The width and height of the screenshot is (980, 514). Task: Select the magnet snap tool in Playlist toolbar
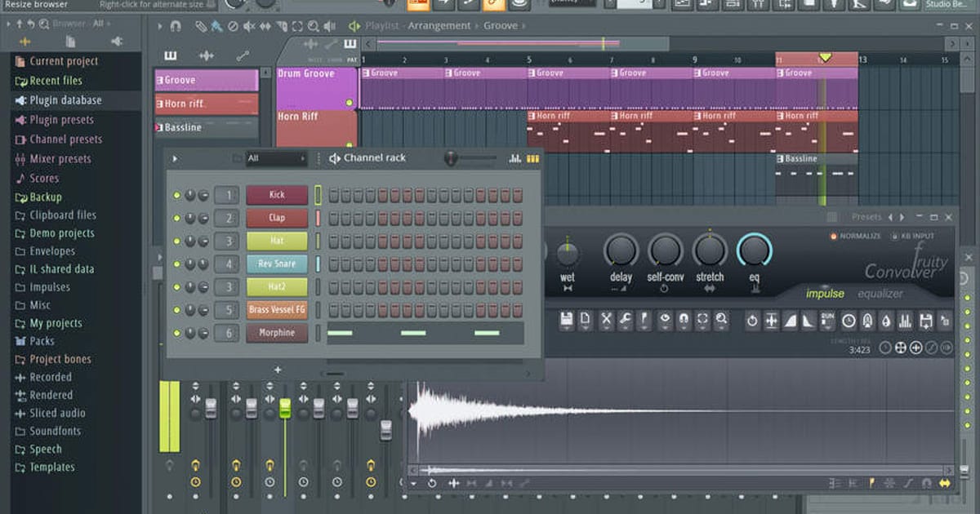click(x=176, y=26)
